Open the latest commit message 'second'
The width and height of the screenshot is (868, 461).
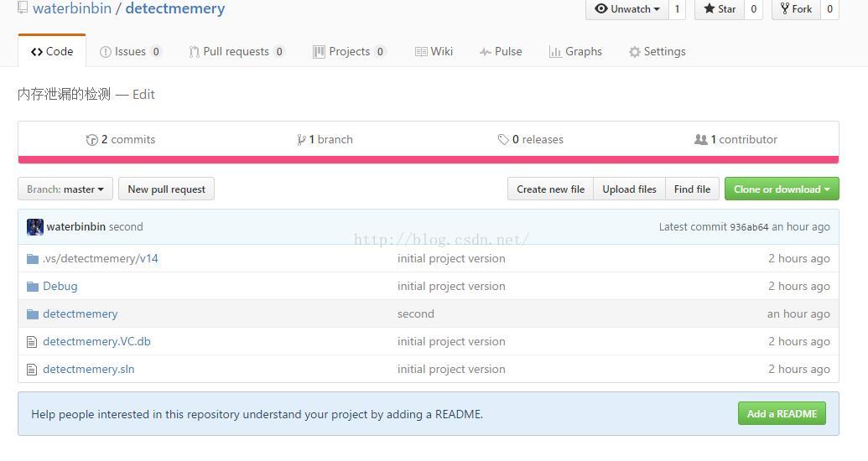click(126, 227)
